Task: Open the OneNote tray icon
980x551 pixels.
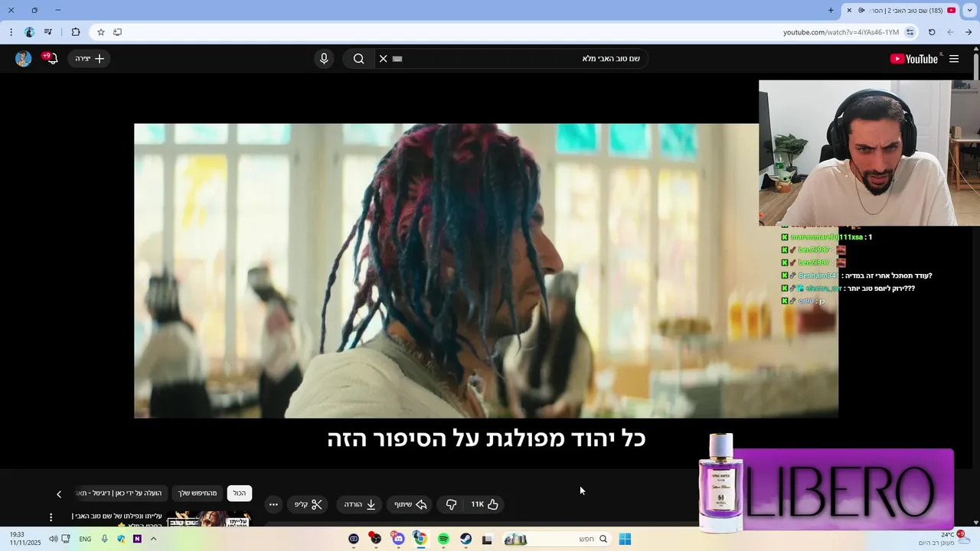Action: (x=137, y=540)
